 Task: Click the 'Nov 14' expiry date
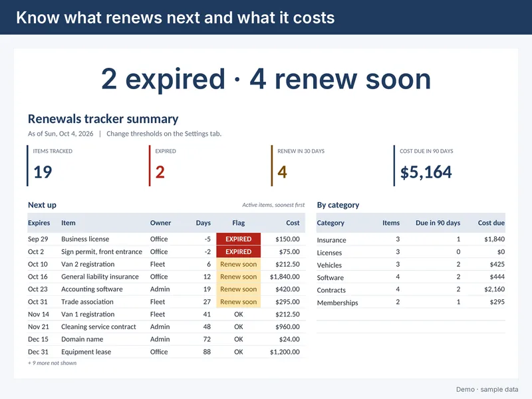[x=39, y=314]
